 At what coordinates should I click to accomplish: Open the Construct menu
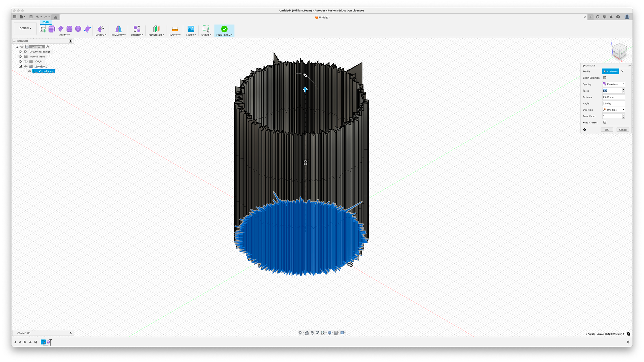(x=156, y=35)
